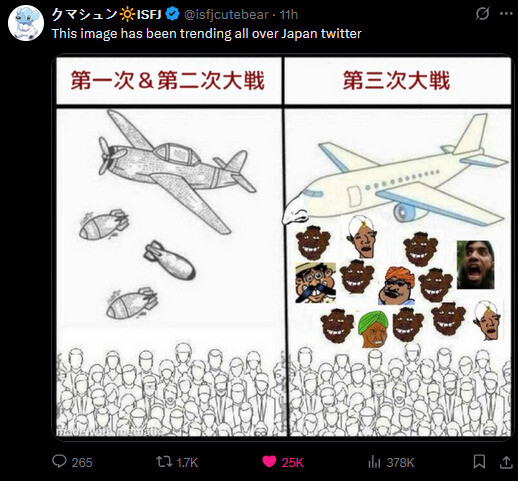The width and height of the screenshot is (518, 481).
Task: Click the 265 reply count
Action: [82, 463]
